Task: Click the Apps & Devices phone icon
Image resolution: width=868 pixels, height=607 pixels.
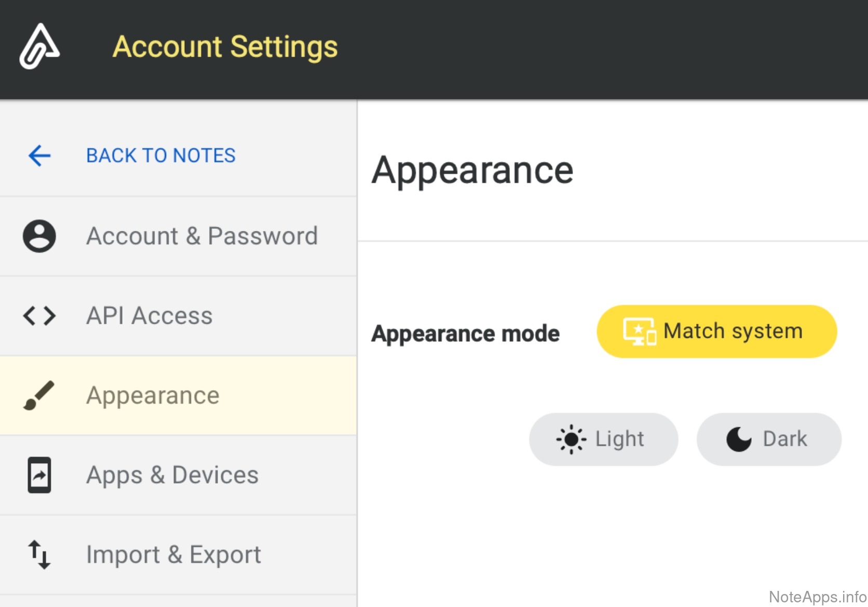Action: click(x=39, y=475)
